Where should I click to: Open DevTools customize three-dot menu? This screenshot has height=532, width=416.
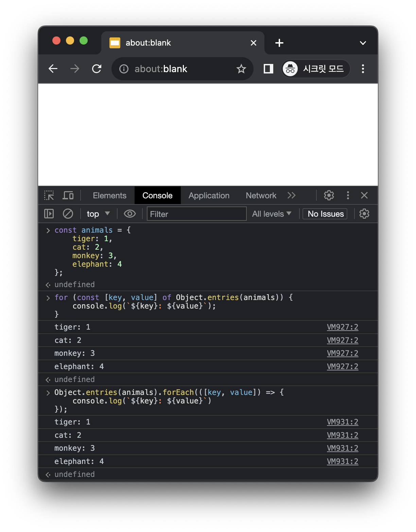(x=348, y=195)
